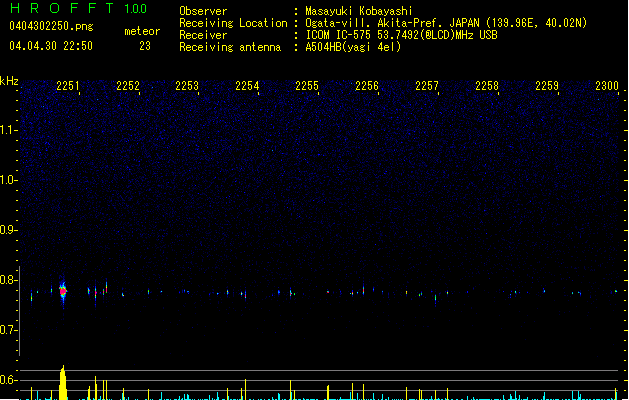The height and width of the screenshot is (400, 629).
Task: Click the 2256 time axis marker
Action: (x=367, y=86)
